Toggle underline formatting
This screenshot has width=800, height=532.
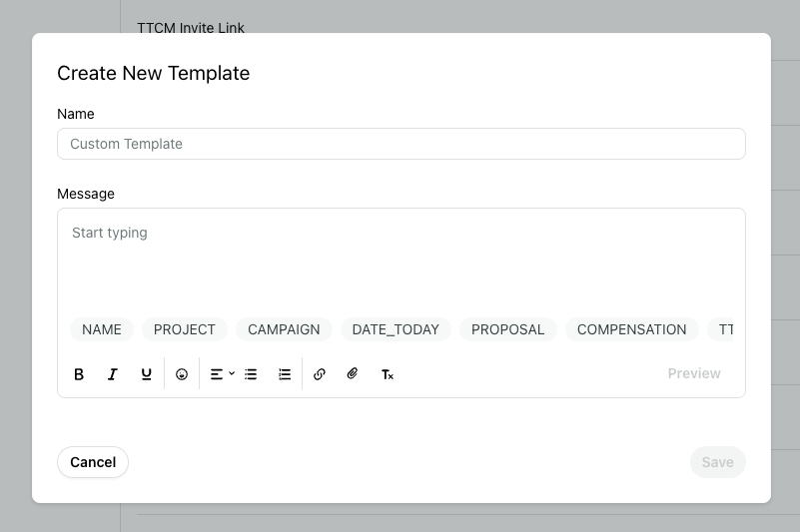point(146,374)
